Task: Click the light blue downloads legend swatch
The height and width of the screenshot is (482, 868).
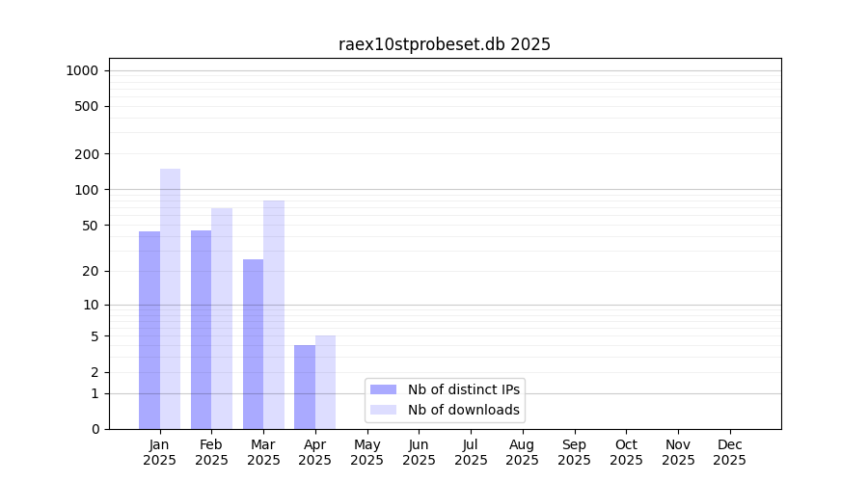Action: click(x=383, y=410)
